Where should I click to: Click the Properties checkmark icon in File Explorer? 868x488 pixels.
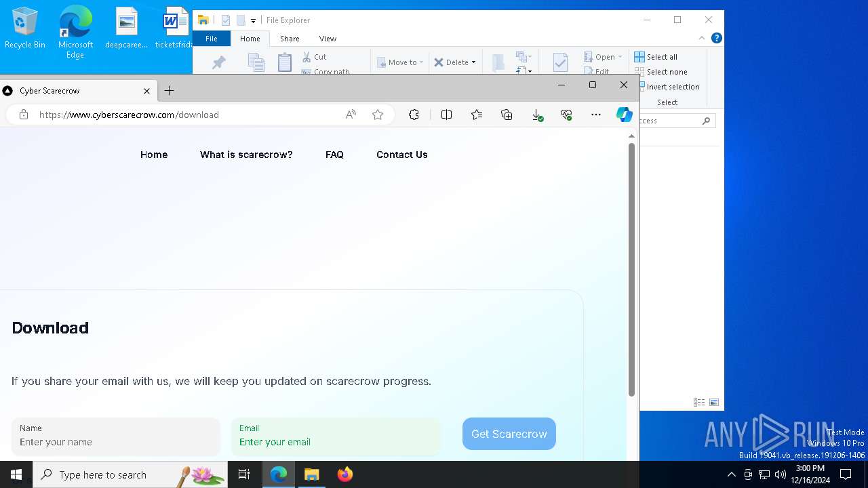point(560,62)
